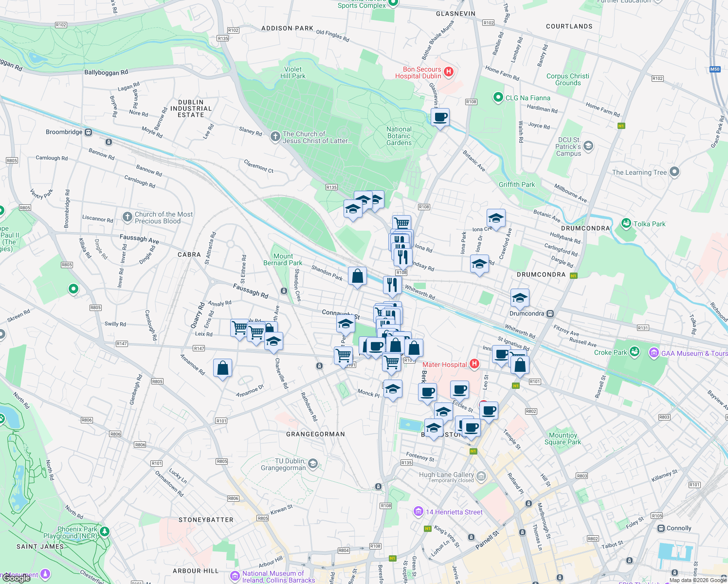Click the green park marker at Tolka Park
This screenshot has height=584, width=728.
pyautogui.click(x=626, y=224)
